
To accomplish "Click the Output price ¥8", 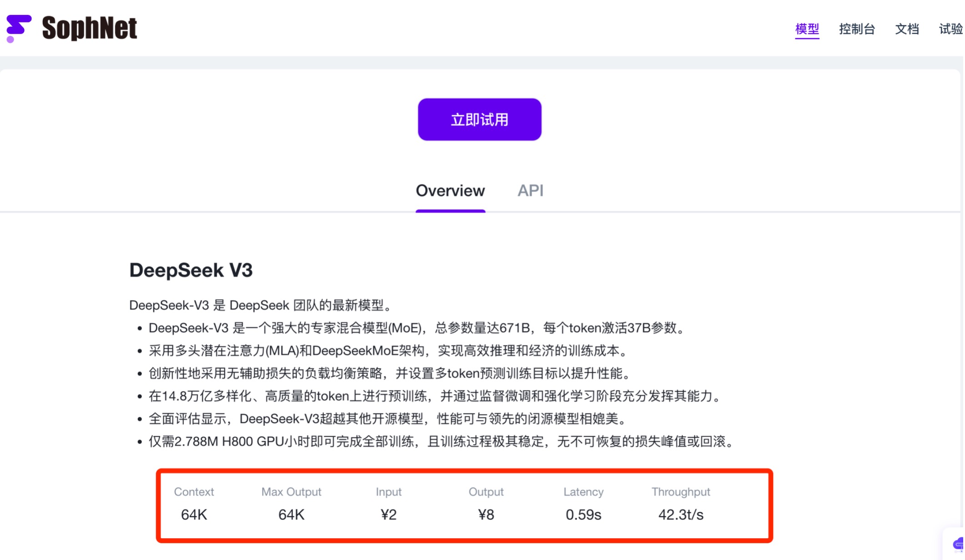I will coord(486,515).
